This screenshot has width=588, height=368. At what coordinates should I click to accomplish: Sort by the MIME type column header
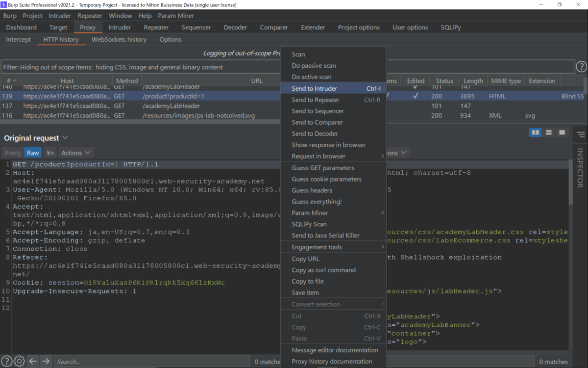(506, 81)
